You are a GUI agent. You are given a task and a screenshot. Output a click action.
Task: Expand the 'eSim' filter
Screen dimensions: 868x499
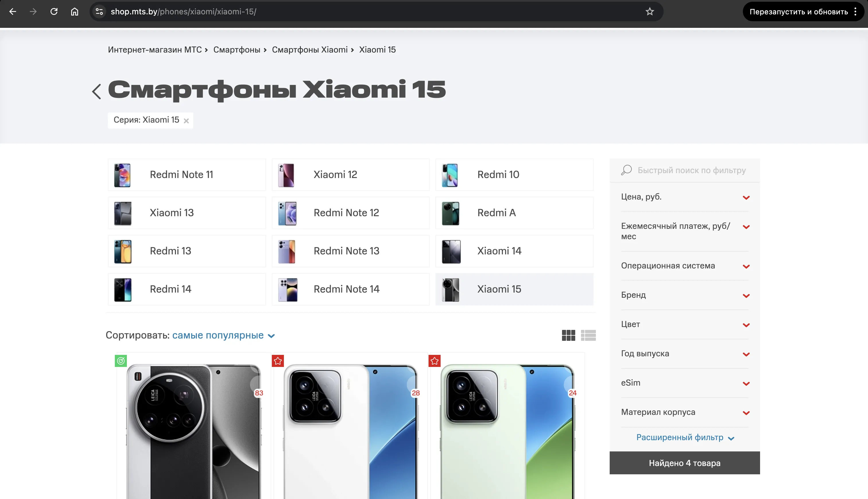click(685, 383)
